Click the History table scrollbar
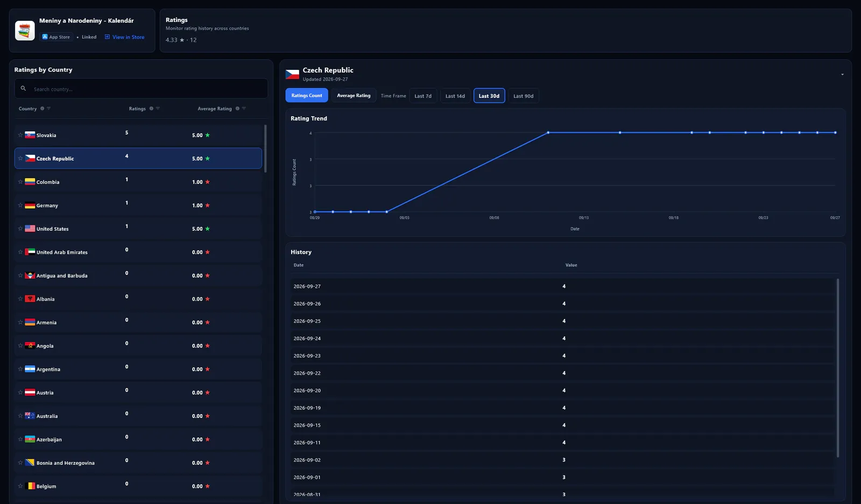The height and width of the screenshot is (504, 861). coord(838,368)
